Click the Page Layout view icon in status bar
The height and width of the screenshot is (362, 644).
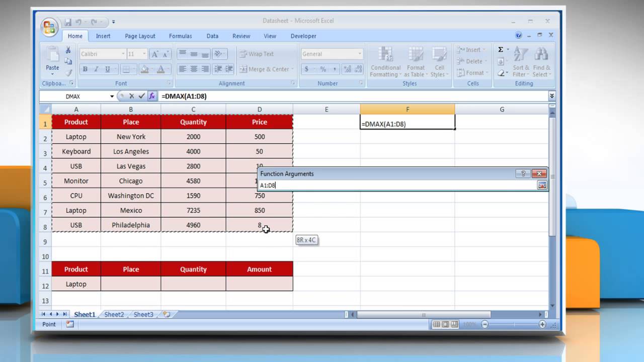pyautogui.click(x=446, y=325)
